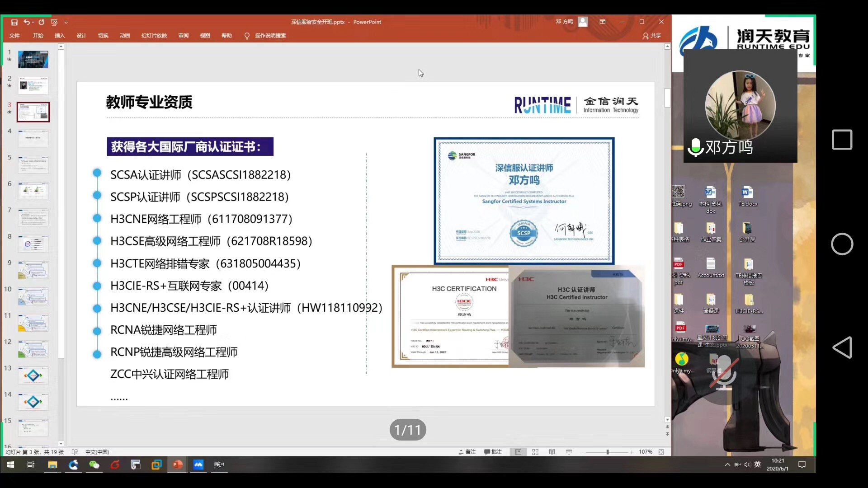868x488 pixels.
Task: Toggle Normal view button in status bar
Action: (x=518, y=452)
